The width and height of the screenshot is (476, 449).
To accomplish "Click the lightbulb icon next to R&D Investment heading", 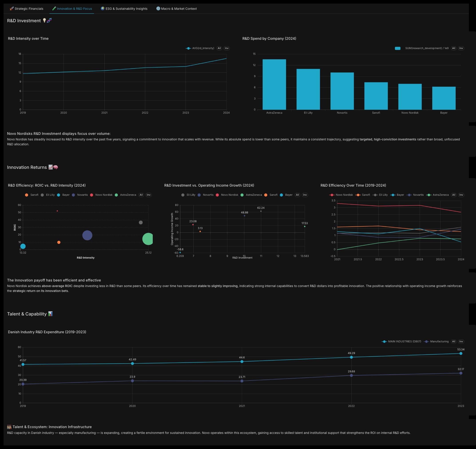I will click(x=45, y=21).
